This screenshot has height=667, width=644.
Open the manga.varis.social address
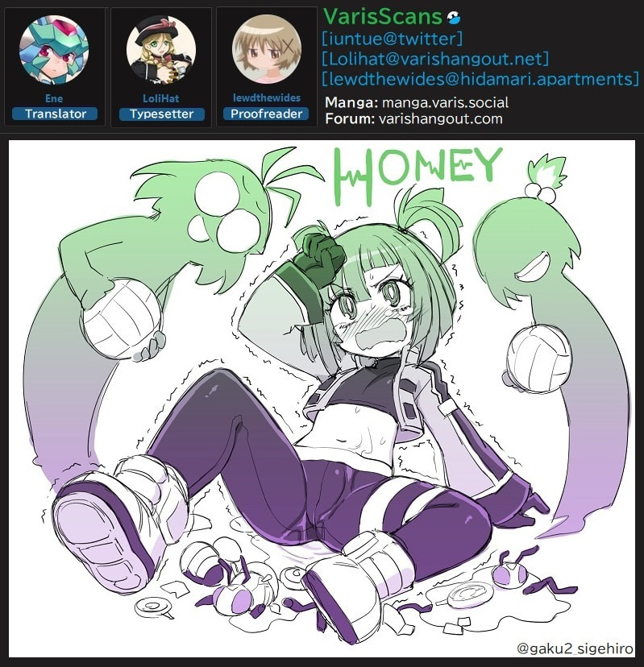click(x=445, y=102)
